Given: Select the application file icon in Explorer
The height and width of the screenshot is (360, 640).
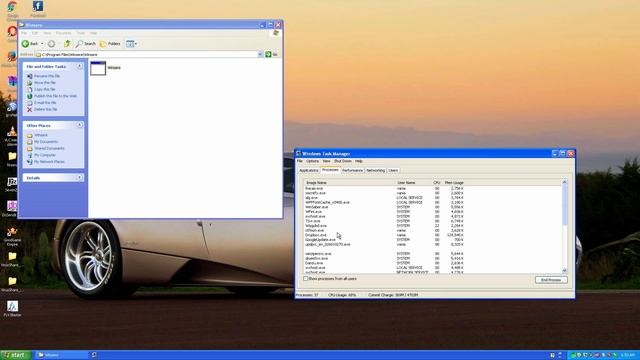Looking at the screenshot, I should [x=98, y=68].
